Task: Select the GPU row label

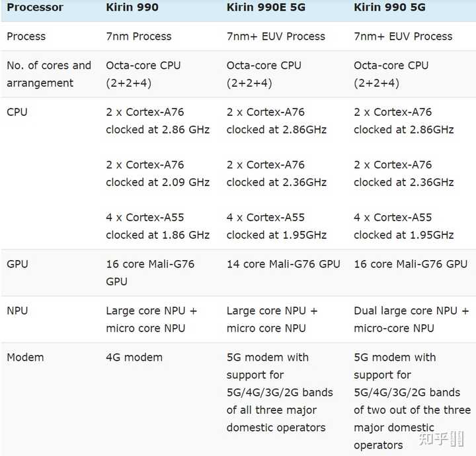Action: (17, 264)
